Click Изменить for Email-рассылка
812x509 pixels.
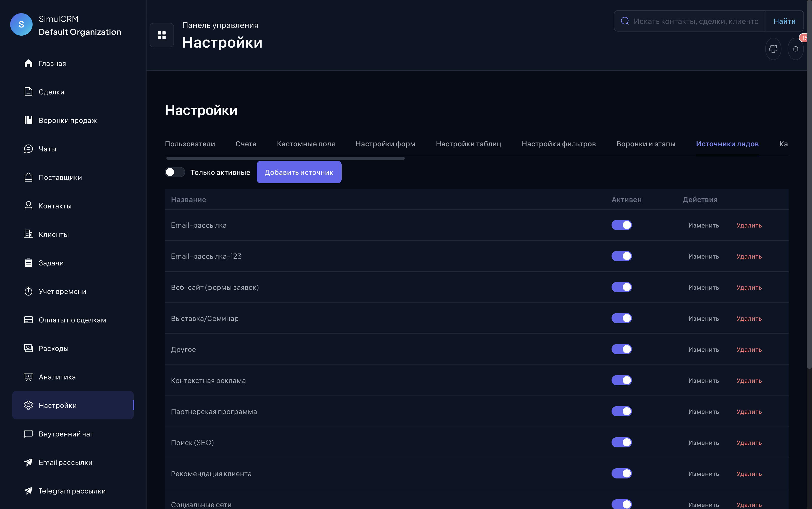point(703,225)
